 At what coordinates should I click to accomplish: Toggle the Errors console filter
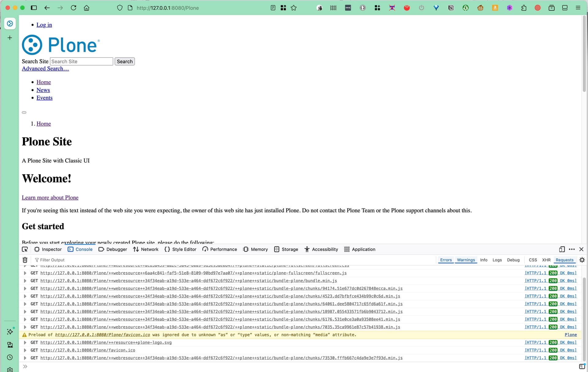point(446,260)
